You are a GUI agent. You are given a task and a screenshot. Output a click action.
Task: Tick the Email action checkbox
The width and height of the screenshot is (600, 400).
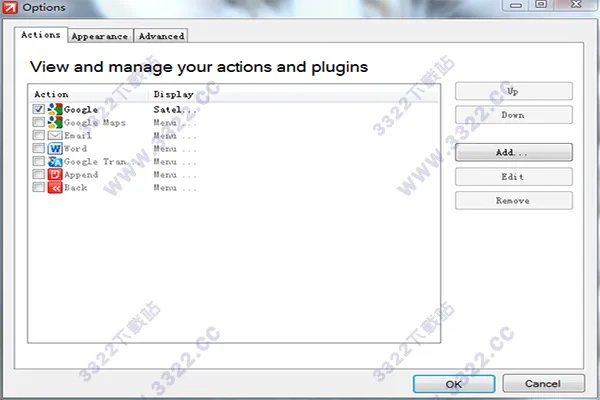(x=38, y=135)
